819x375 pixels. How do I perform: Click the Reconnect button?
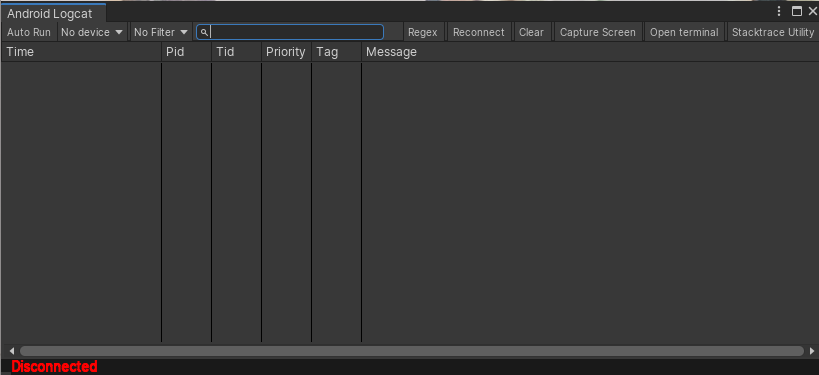tap(478, 32)
